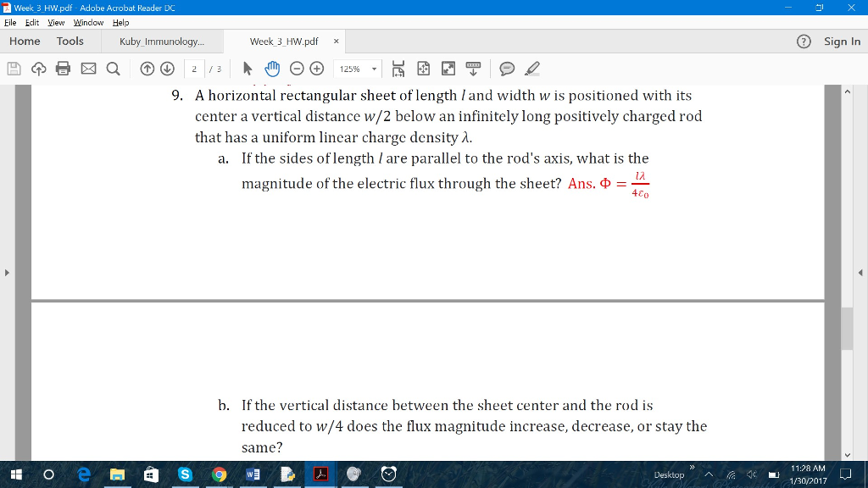Select the Highlight text pen

coord(532,69)
